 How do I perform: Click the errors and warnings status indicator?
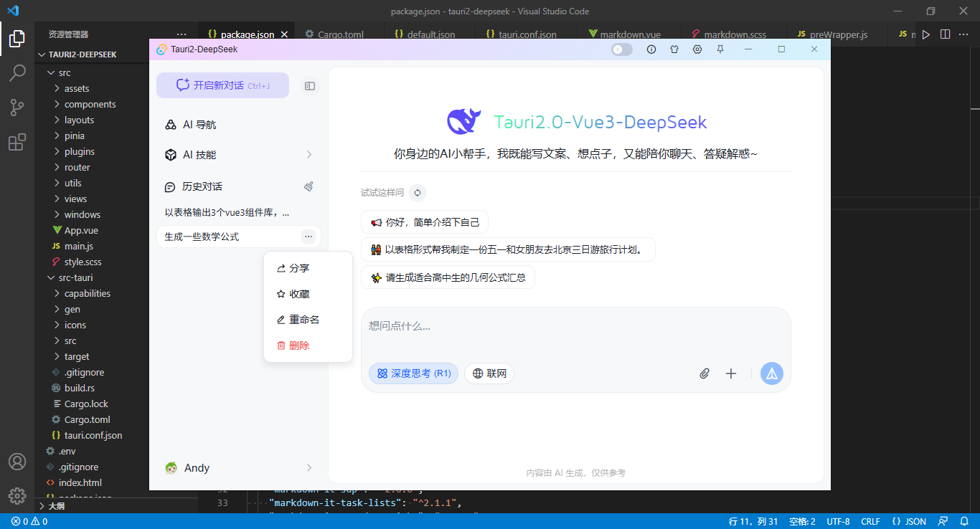click(x=29, y=521)
